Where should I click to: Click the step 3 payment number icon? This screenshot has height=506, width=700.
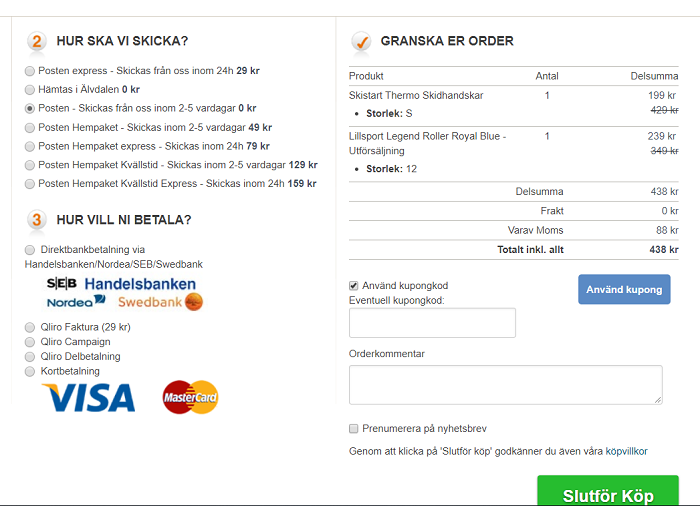click(x=37, y=220)
